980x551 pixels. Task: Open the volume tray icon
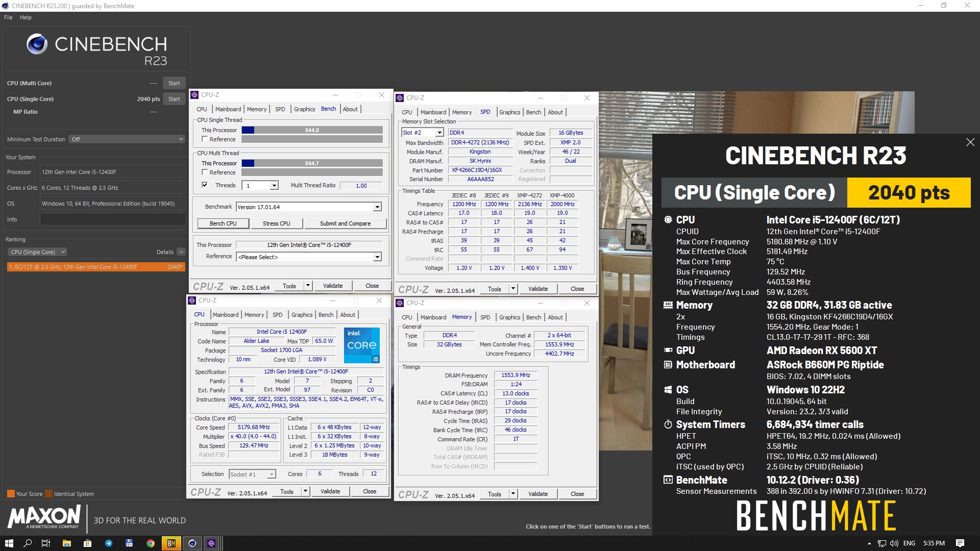[x=894, y=543]
